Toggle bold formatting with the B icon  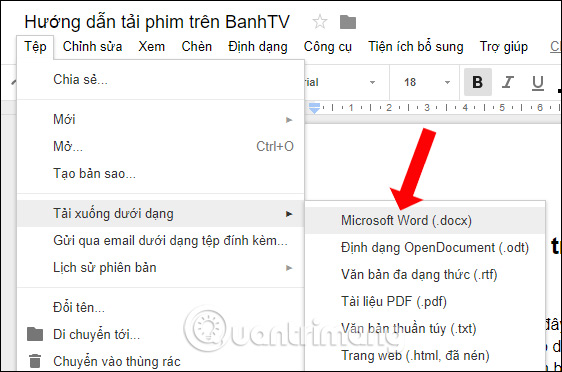coord(477,82)
